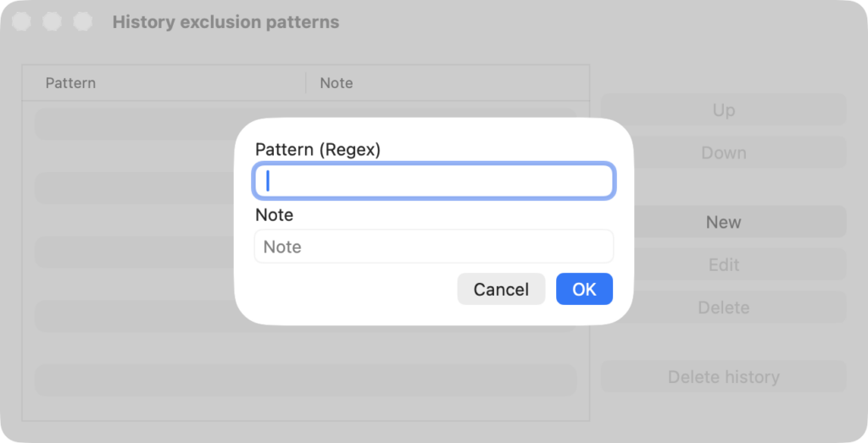Click the History exclusion patterns title
This screenshot has height=443, width=868.
click(x=225, y=22)
